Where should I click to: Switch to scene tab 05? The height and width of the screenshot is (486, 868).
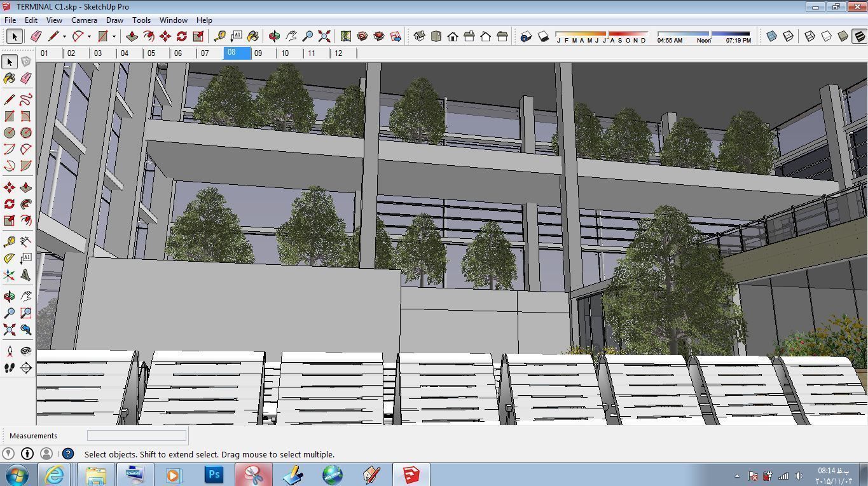tap(151, 53)
